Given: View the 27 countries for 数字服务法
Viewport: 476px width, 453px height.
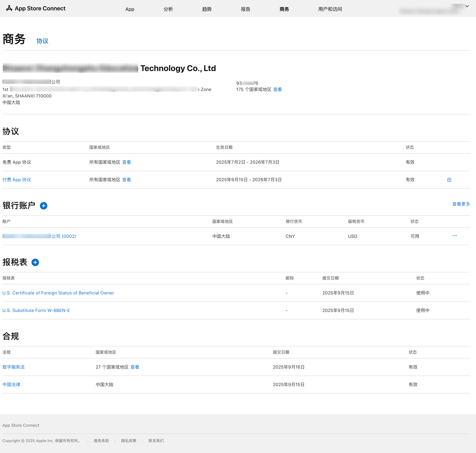Looking at the screenshot, I should click(x=135, y=367).
